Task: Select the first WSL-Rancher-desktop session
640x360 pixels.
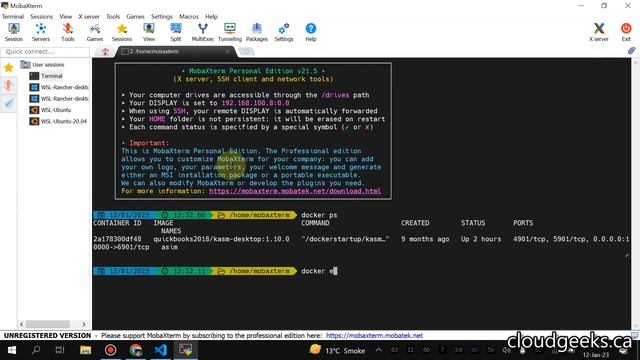Action: coord(59,87)
